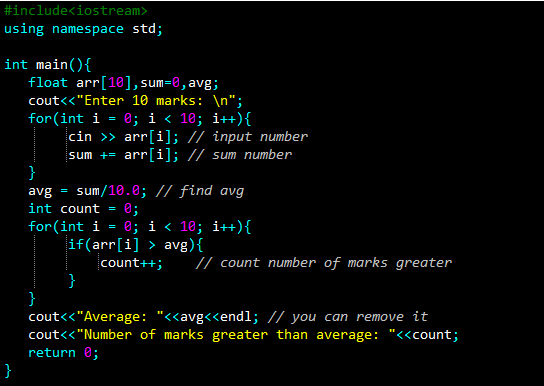Click the 'int count = 0;' declaration
Viewport: 544px width, 386px height.
83,209
